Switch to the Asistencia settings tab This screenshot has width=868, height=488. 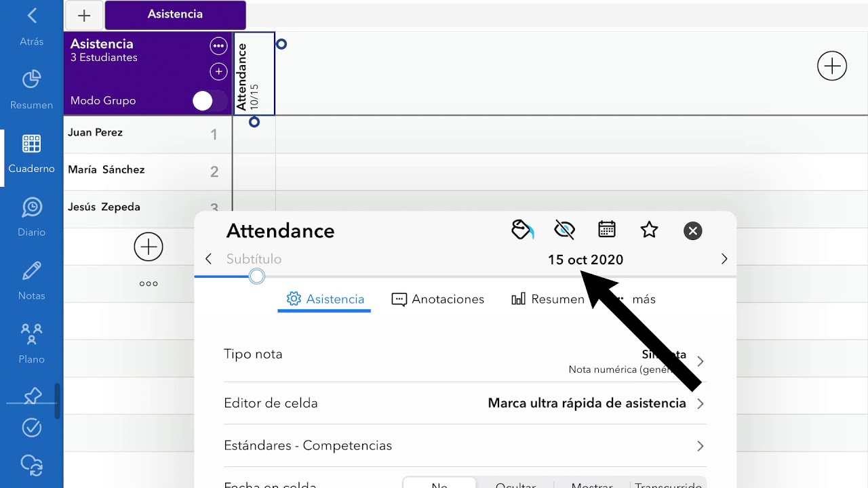coord(325,299)
